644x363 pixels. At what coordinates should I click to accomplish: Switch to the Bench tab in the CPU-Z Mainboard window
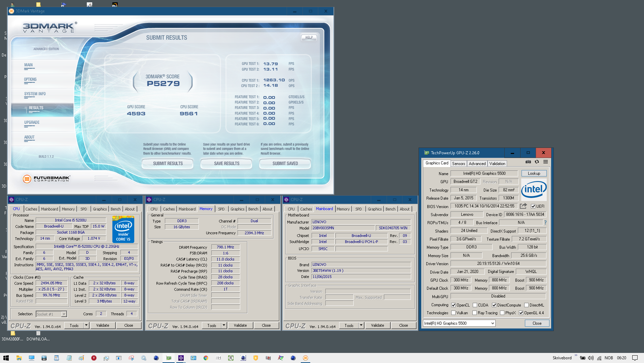click(390, 209)
